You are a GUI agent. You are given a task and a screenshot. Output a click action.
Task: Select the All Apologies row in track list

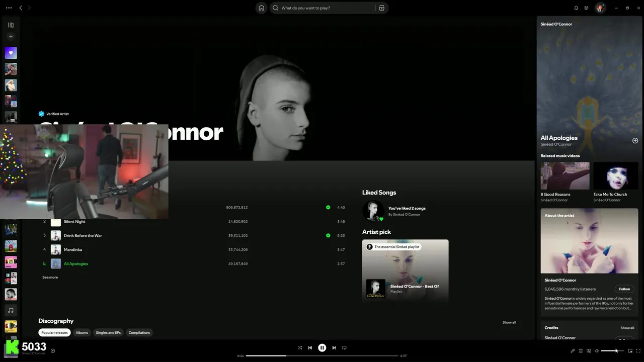[x=194, y=263]
